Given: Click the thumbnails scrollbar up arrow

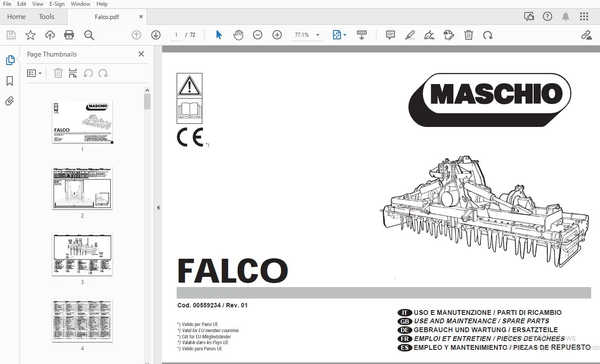Looking at the screenshot, I should point(147,90).
